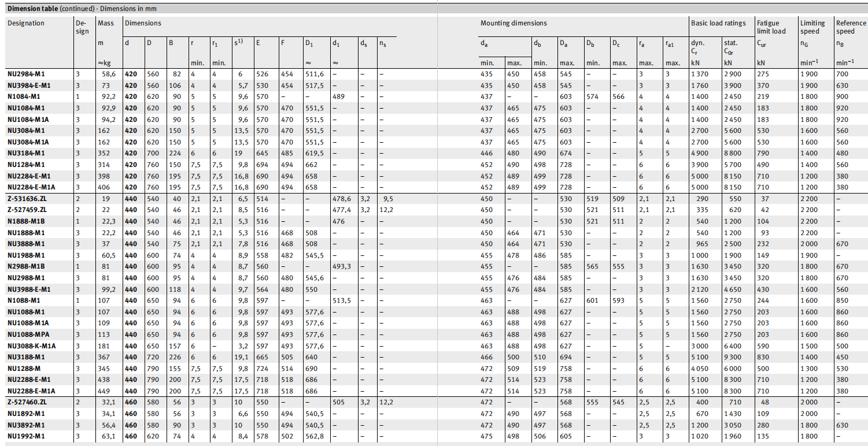Click the 'Reference speed' header
The width and height of the screenshot is (868, 446).
851,27
